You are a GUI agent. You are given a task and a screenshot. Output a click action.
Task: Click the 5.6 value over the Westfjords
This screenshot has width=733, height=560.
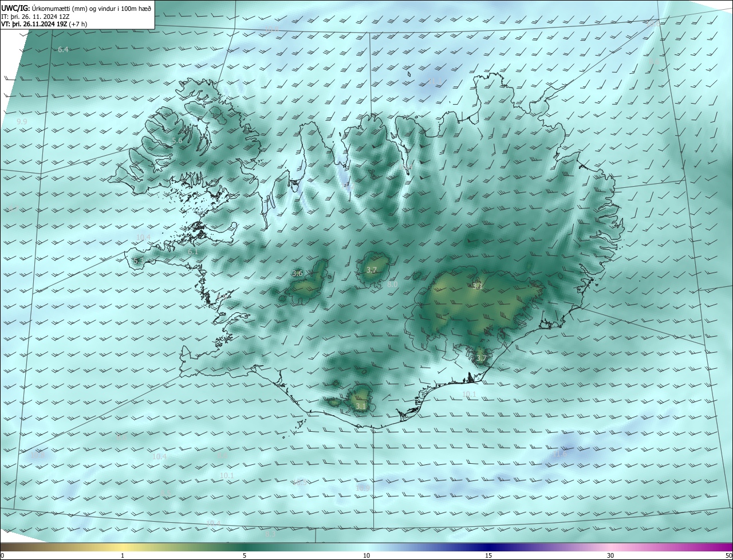pyautogui.click(x=177, y=140)
